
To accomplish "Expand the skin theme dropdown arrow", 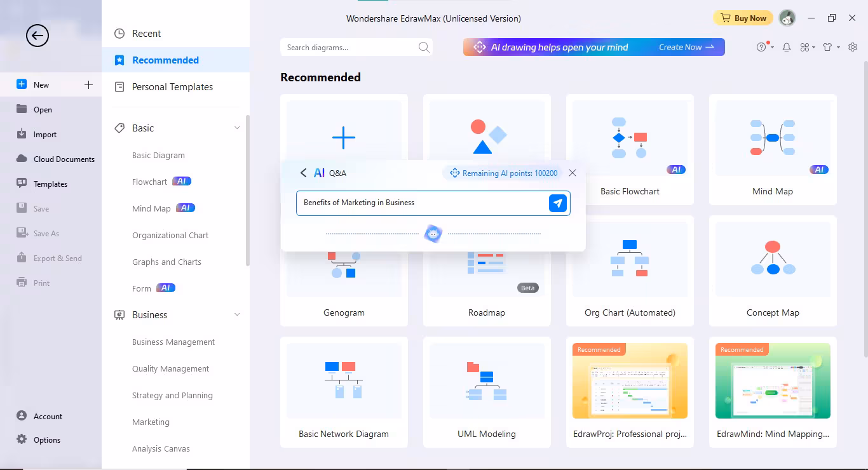I will 838,48.
